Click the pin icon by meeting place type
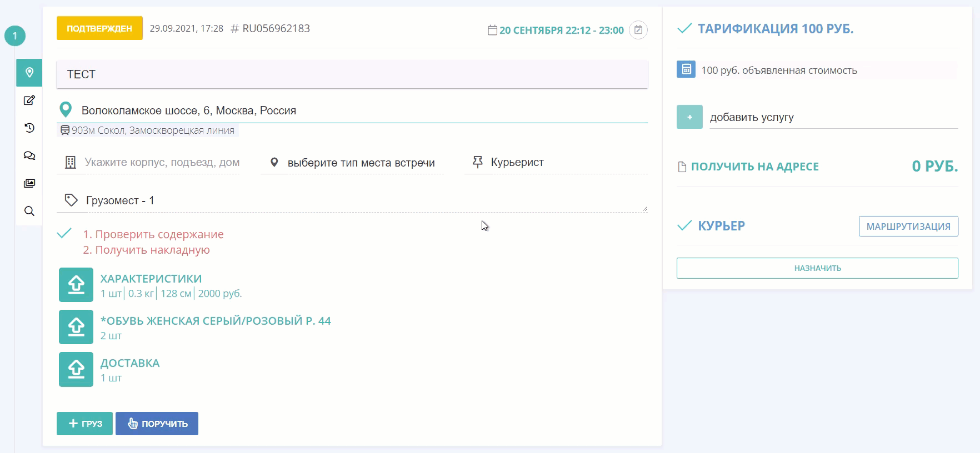Image resolution: width=980 pixels, height=453 pixels. point(274,163)
